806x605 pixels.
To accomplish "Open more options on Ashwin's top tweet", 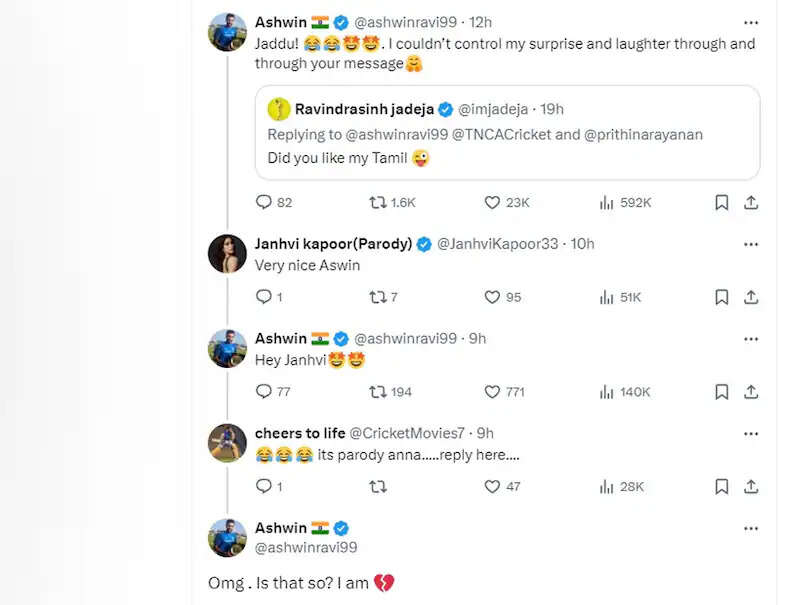I will pyautogui.click(x=751, y=21).
